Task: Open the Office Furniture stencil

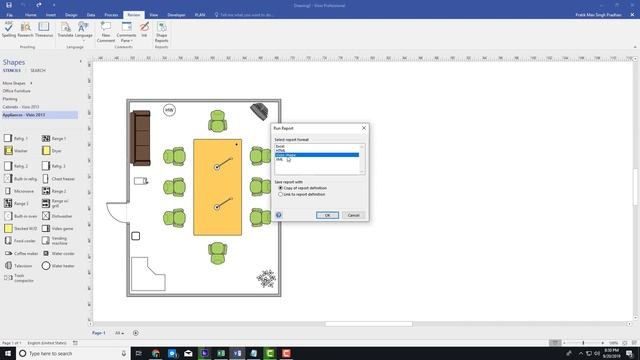Action: (x=16, y=91)
